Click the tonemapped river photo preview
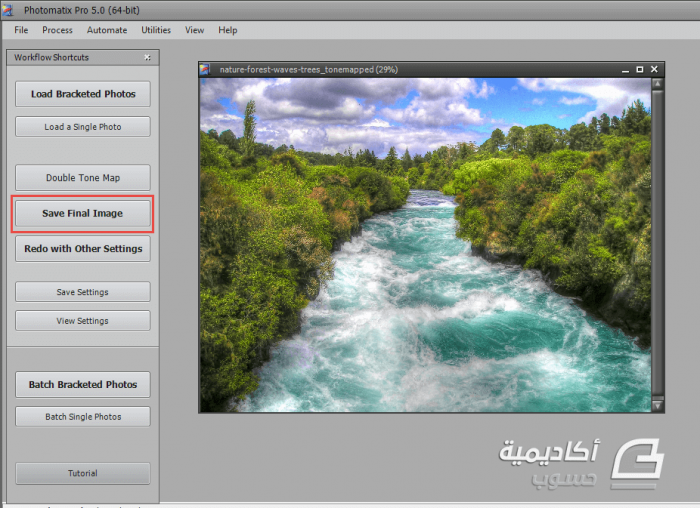 (x=425, y=245)
